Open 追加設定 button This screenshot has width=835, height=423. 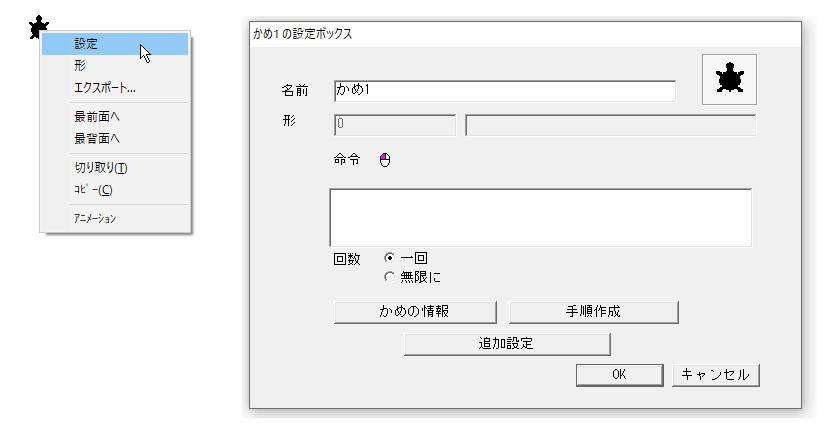[x=507, y=344]
